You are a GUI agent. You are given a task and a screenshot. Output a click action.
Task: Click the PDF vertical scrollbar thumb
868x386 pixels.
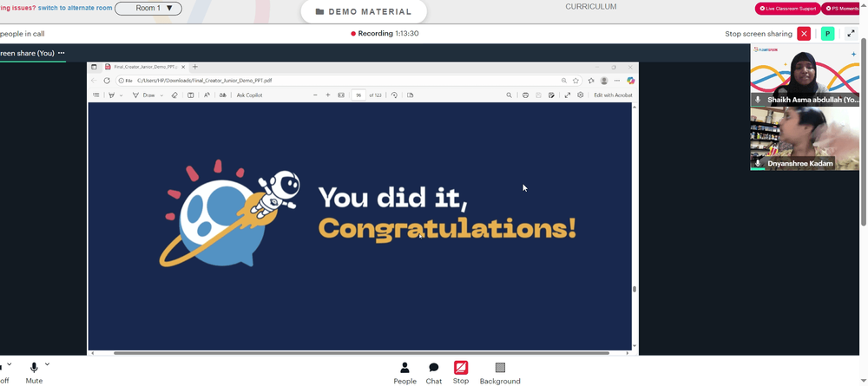pos(635,289)
